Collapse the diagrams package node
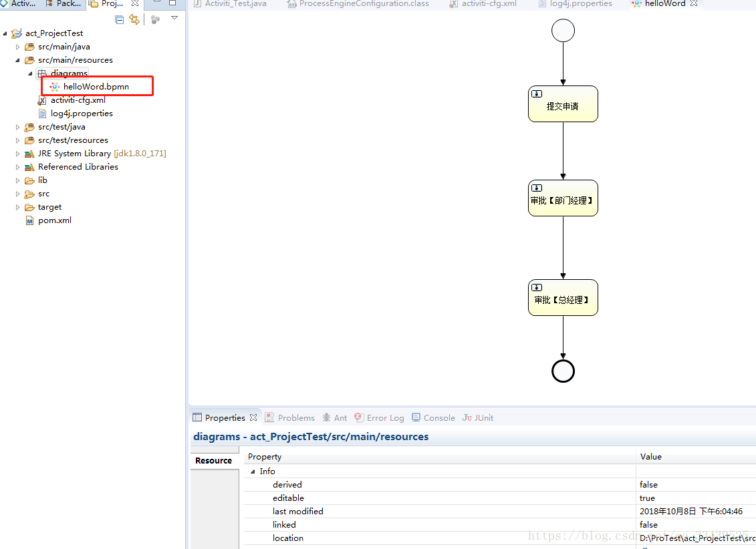Image resolution: width=756 pixels, height=549 pixels. (x=30, y=73)
